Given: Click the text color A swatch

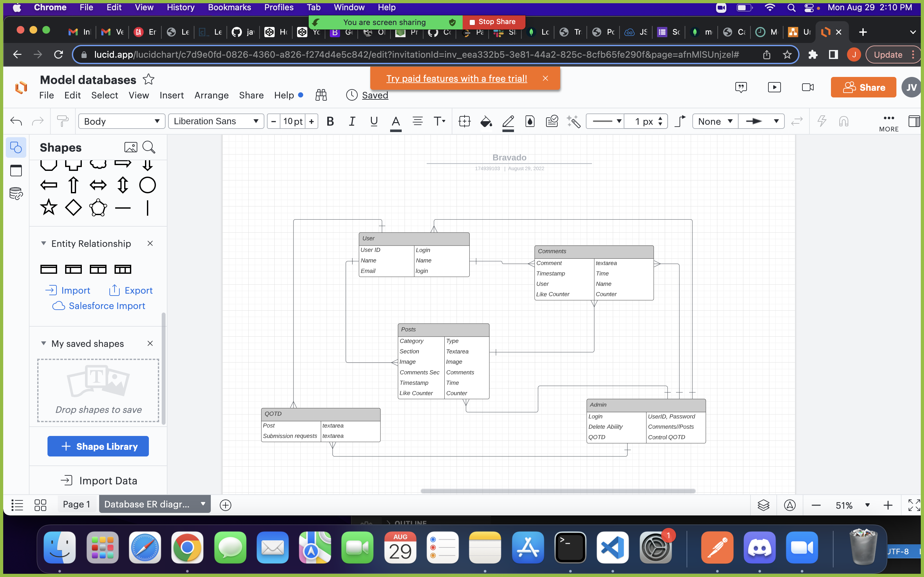Looking at the screenshot, I should click(396, 121).
